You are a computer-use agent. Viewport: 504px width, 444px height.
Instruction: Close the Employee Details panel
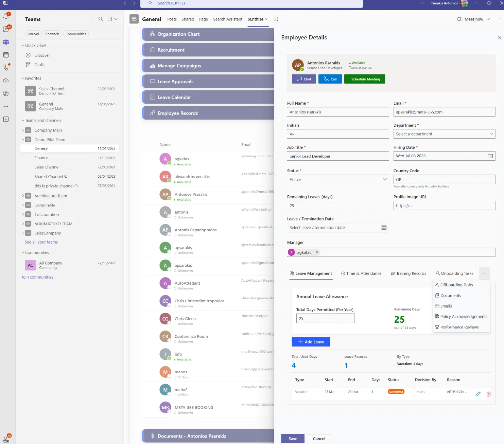coord(499,38)
